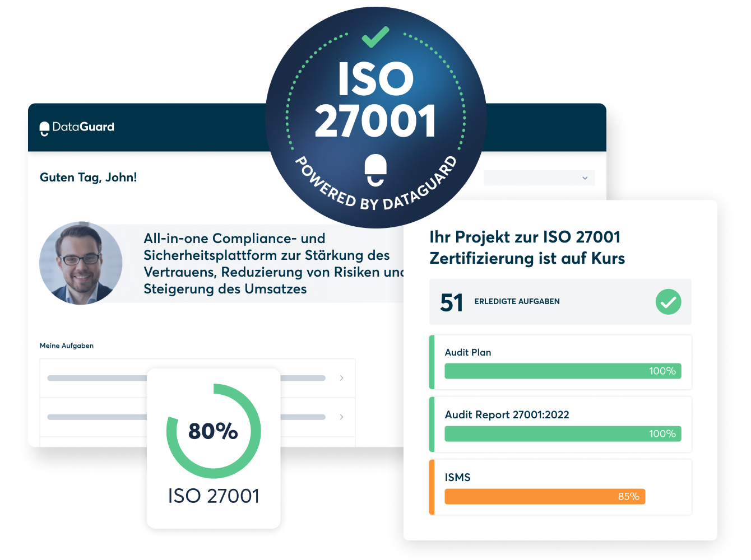Open the Audit Plan item label
This screenshot has width=751, height=560.
(467, 352)
